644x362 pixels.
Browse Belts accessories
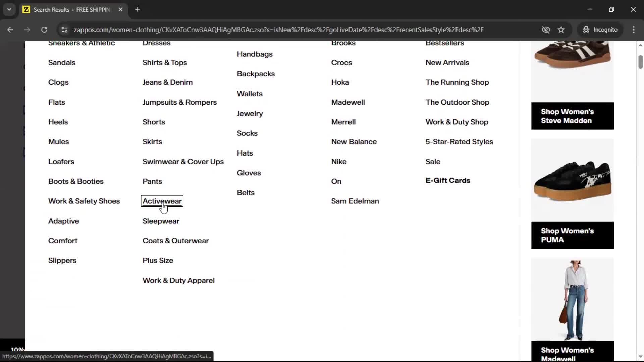246,192
